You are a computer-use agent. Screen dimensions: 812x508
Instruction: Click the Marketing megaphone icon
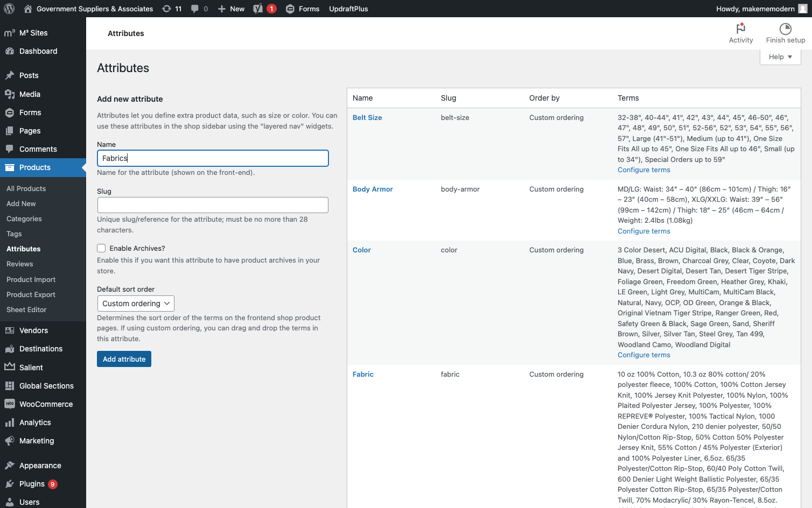click(10, 441)
